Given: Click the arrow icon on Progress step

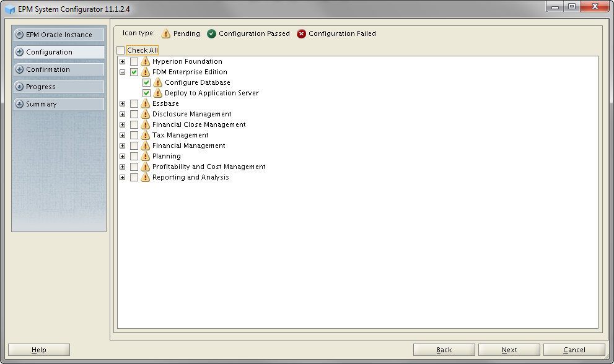Looking at the screenshot, I should [20, 87].
